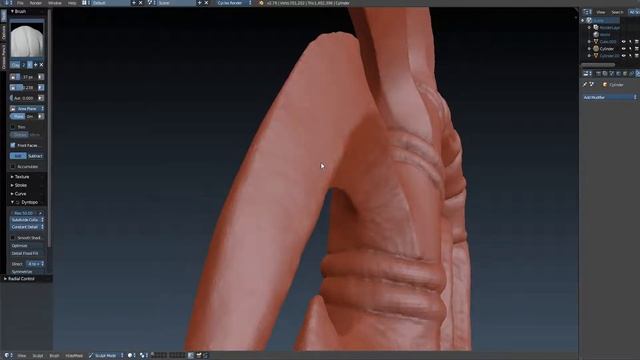Open the Window menu
640x360 pixels.
click(x=55, y=3)
